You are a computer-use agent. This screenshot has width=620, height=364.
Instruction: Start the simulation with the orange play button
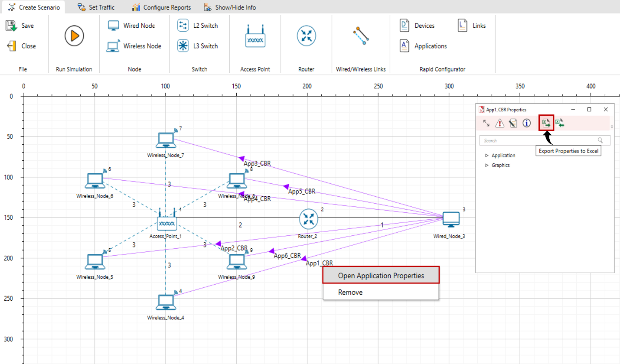74,36
